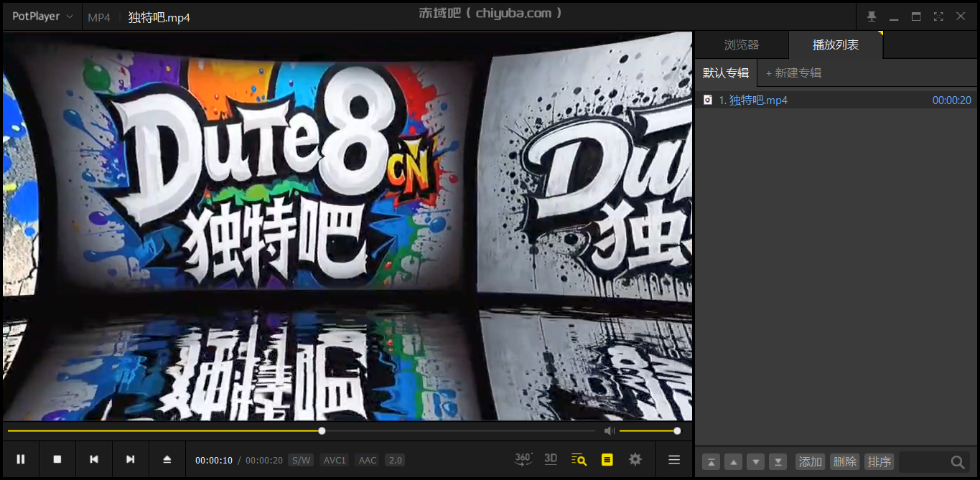Click the 2.0 audio channel label
Screen dimensions: 980x480
tap(395, 460)
